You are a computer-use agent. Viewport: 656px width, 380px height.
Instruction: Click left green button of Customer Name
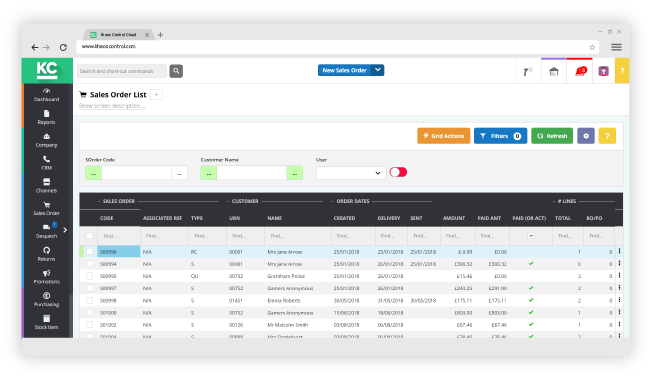click(x=208, y=173)
